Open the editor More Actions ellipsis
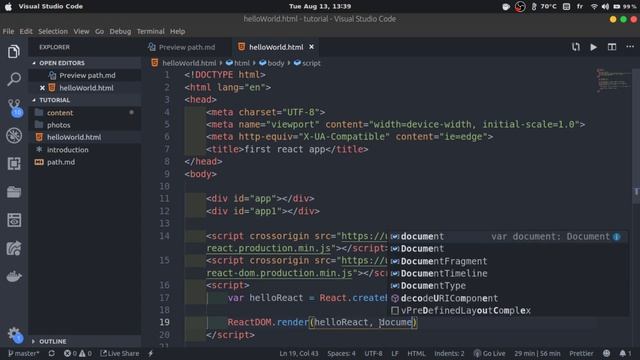640x360 pixels. [x=630, y=47]
